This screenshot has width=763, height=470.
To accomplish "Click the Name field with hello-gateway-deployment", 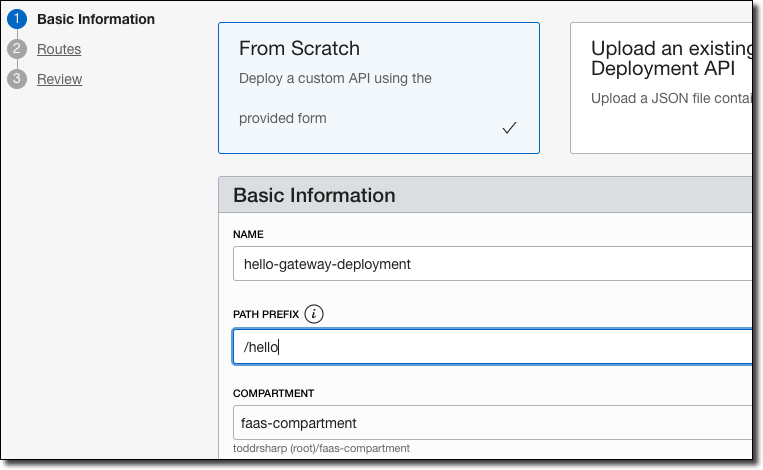I will point(492,264).
